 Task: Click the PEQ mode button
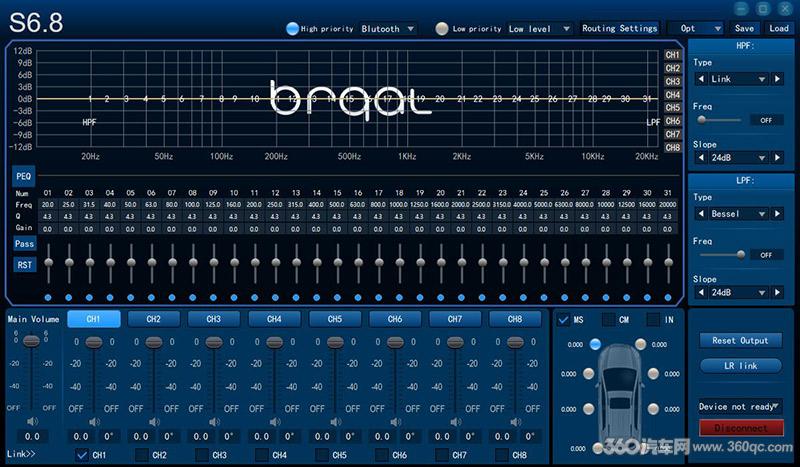click(23, 176)
